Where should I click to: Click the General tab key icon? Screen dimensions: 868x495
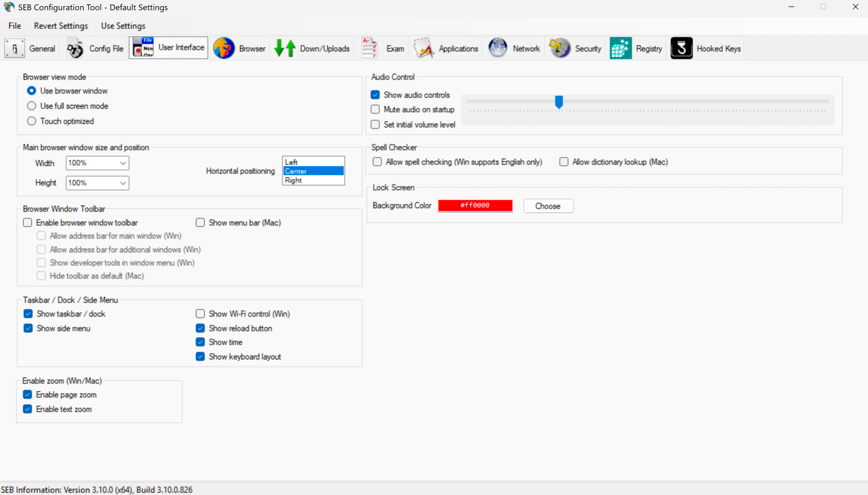[14, 49]
